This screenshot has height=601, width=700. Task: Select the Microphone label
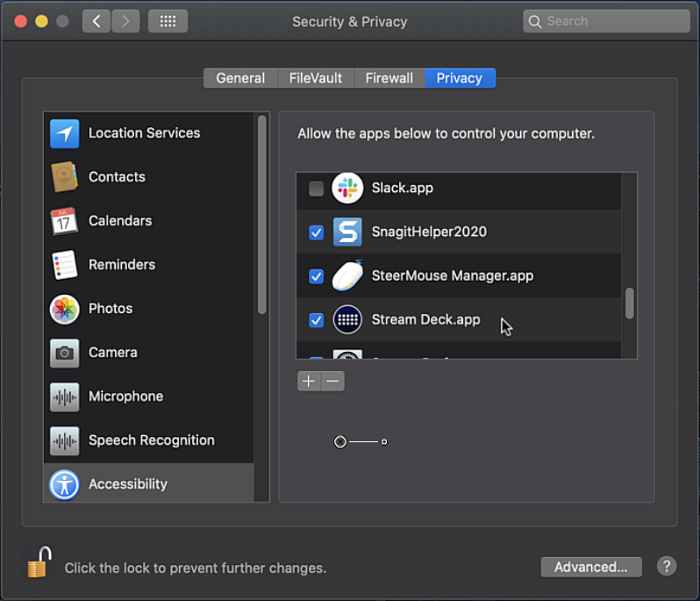pyautogui.click(x=126, y=396)
